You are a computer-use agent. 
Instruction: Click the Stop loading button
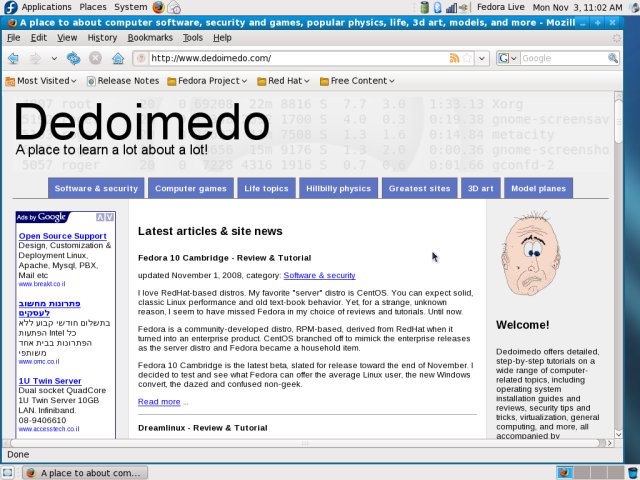(x=96, y=58)
